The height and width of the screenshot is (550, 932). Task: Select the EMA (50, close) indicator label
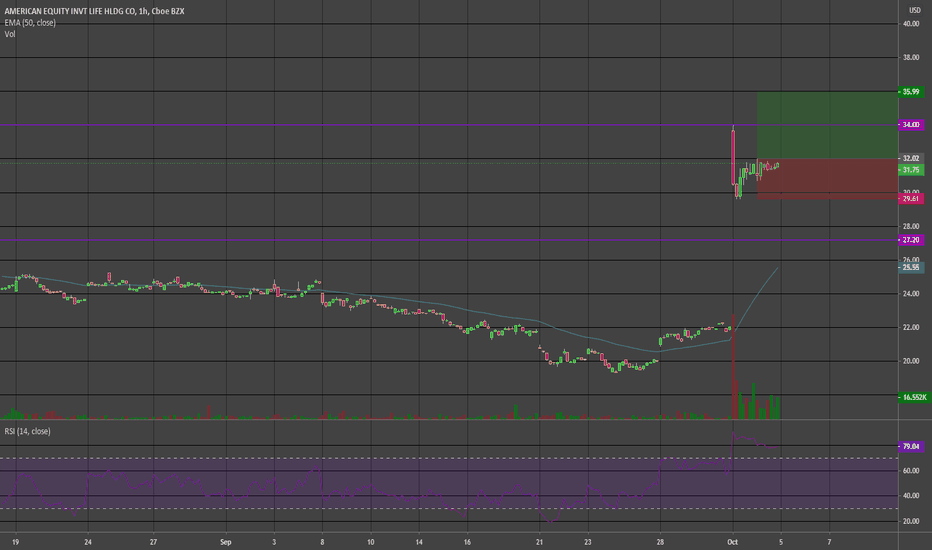[x=30, y=23]
